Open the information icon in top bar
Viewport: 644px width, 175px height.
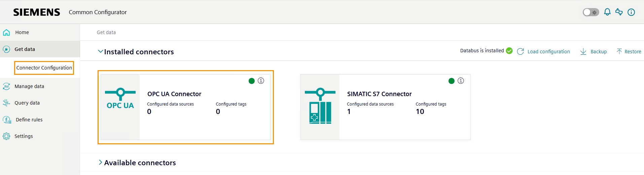[x=631, y=12]
